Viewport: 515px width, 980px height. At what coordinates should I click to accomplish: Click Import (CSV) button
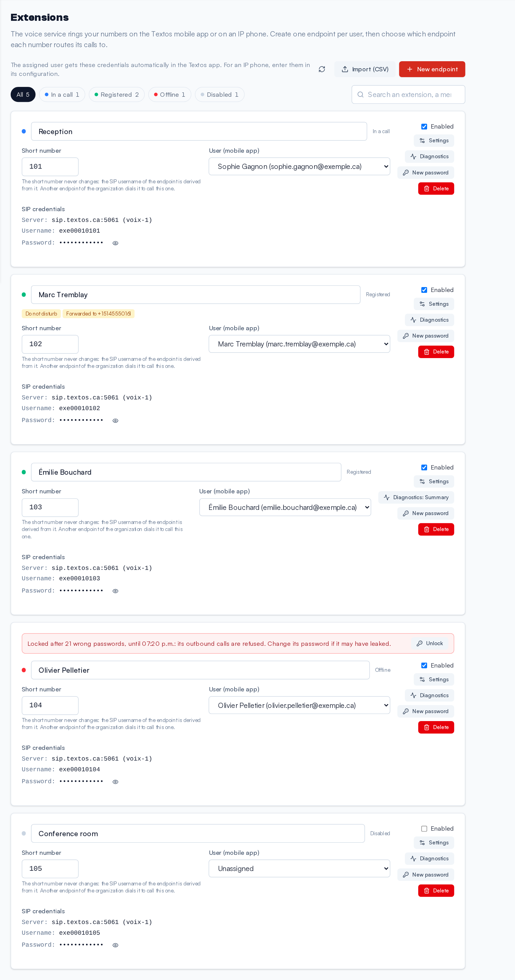point(365,69)
